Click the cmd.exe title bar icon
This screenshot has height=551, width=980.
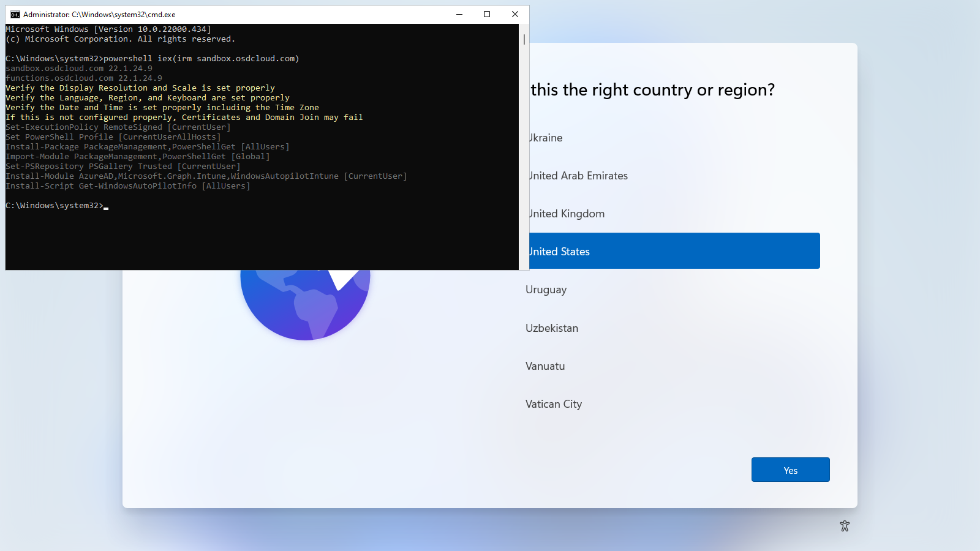click(15, 14)
